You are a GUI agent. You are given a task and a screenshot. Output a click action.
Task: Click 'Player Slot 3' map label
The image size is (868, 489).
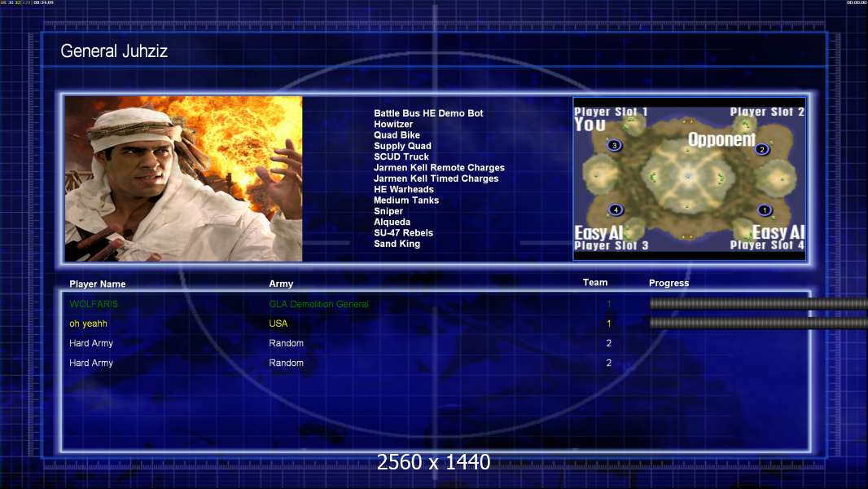click(612, 245)
